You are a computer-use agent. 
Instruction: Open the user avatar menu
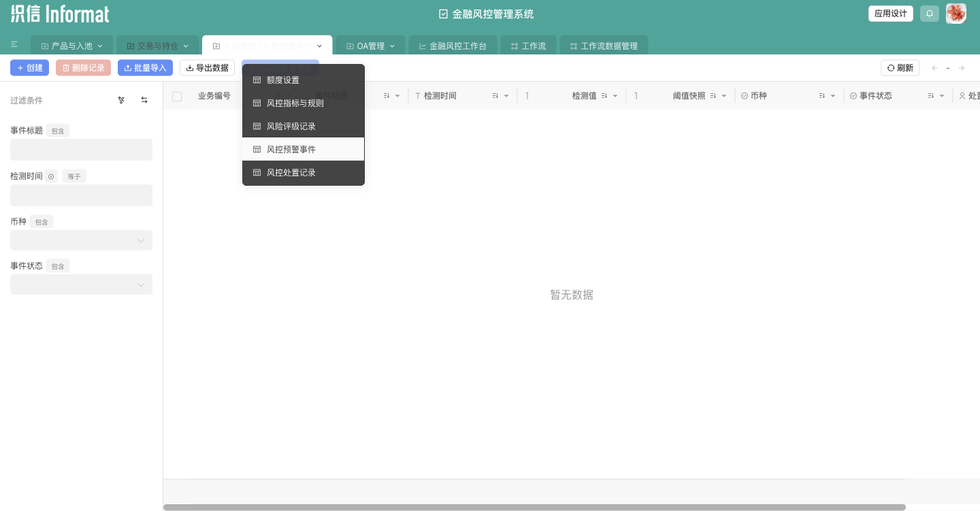pos(956,14)
